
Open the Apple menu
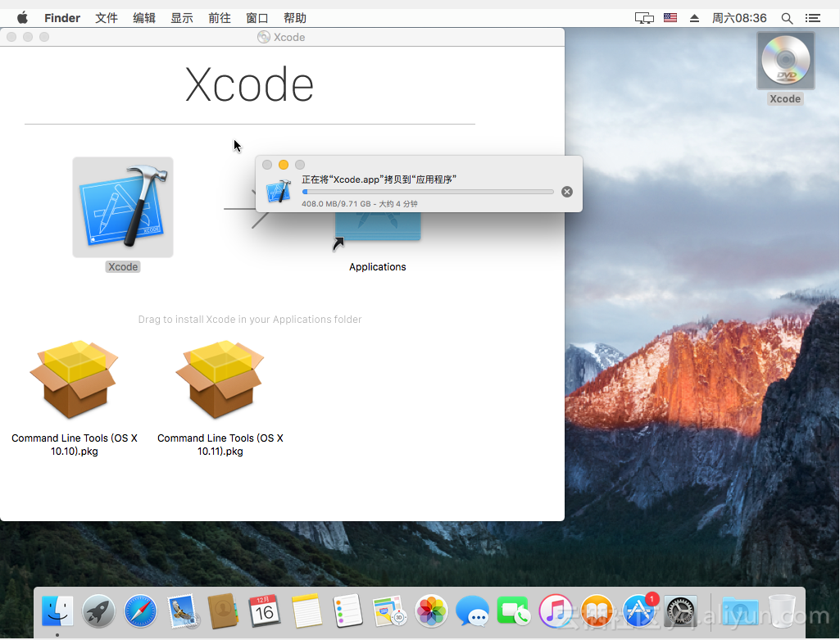click(22, 18)
